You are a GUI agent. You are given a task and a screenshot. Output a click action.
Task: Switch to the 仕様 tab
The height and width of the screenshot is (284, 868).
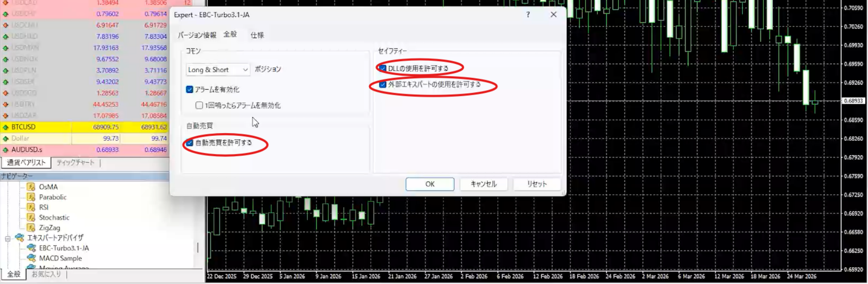tap(257, 35)
